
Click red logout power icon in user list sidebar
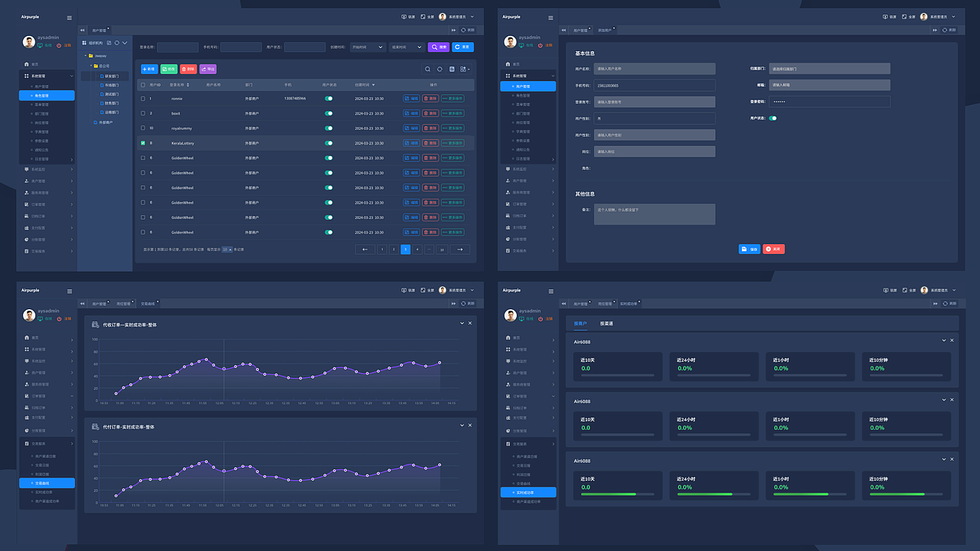[59, 45]
